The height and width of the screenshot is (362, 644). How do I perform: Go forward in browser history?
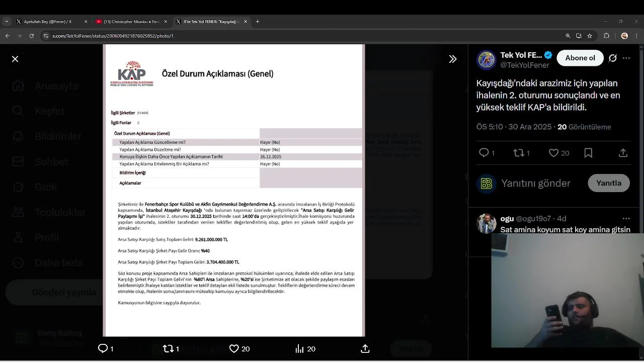pyautogui.click(x=20, y=36)
